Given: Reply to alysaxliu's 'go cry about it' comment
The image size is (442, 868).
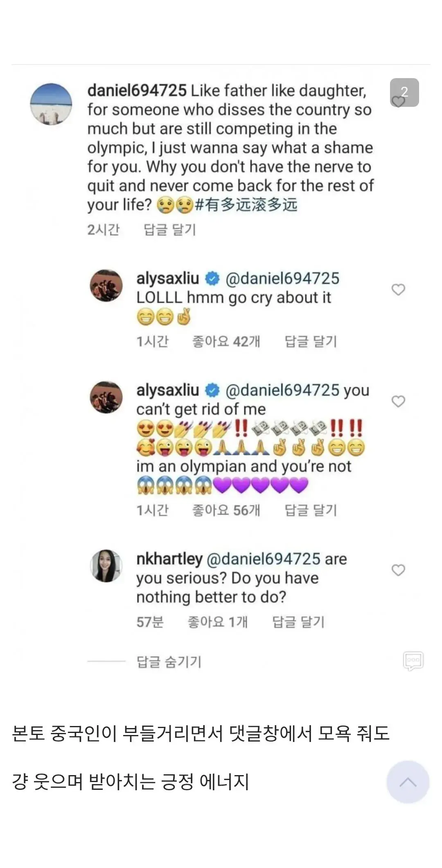Looking at the screenshot, I should coord(311,341).
